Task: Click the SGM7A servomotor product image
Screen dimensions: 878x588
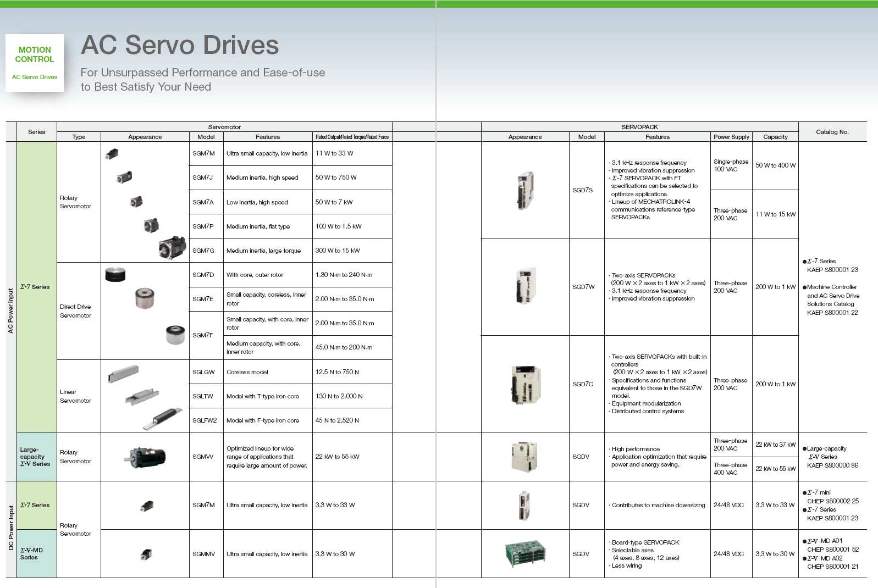Action: tap(136, 201)
